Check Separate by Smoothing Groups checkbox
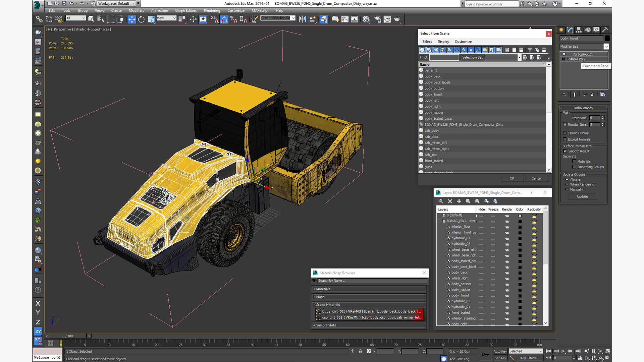 pos(574,167)
